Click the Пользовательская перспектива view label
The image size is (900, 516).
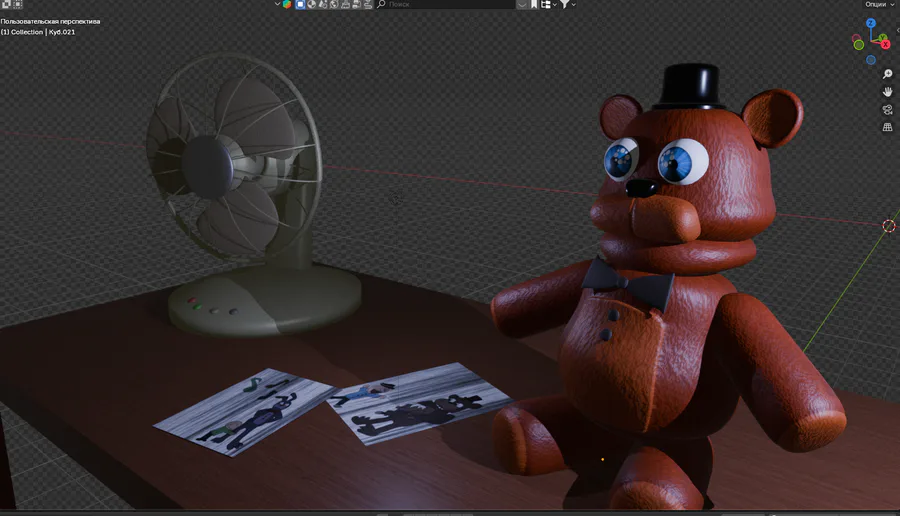click(x=51, y=21)
